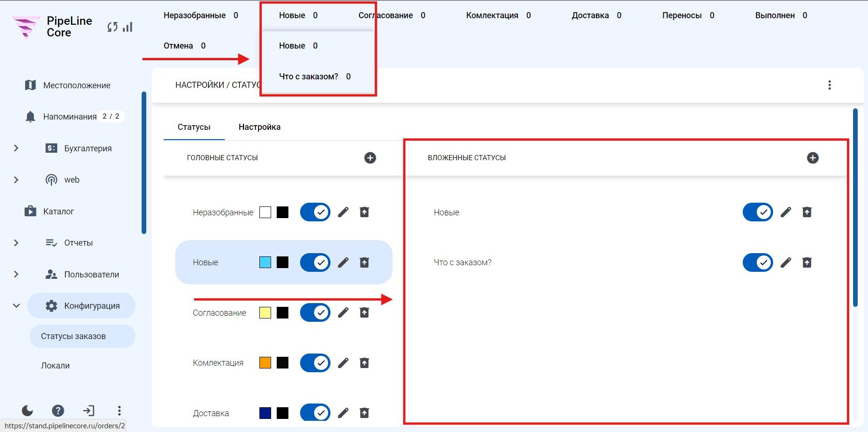The width and height of the screenshot is (868, 432).
Task: Select the Статусы tab
Action: click(194, 127)
